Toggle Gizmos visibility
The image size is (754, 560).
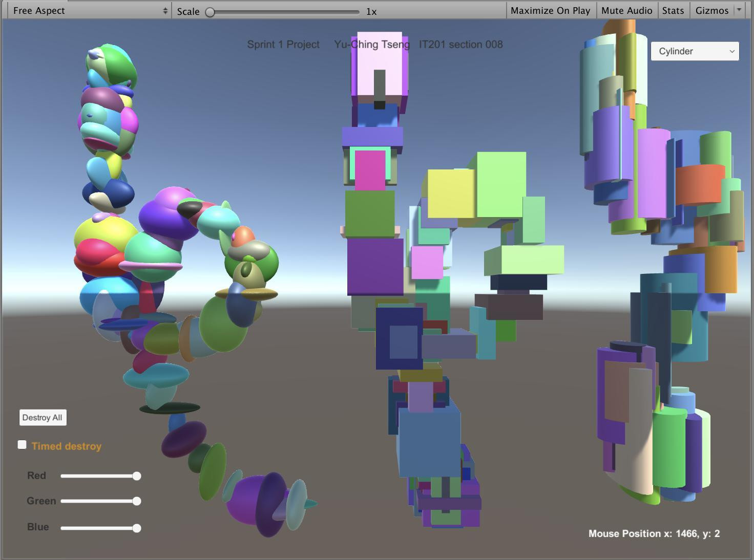pyautogui.click(x=711, y=10)
